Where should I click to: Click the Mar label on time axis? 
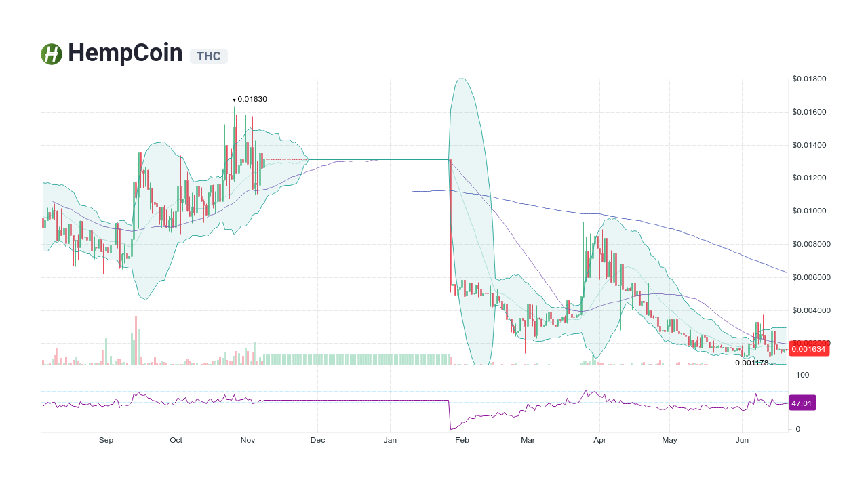[x=528, y=441]
